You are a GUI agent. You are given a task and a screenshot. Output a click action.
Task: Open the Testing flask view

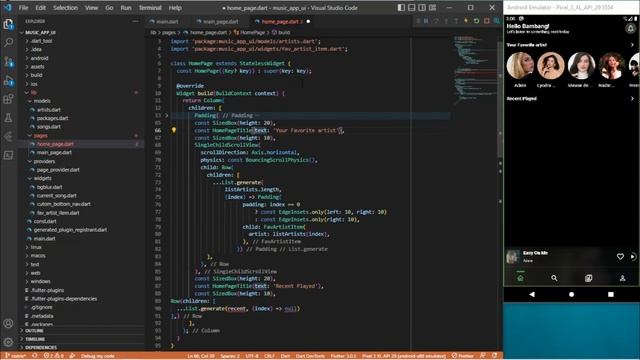point(8,118)
